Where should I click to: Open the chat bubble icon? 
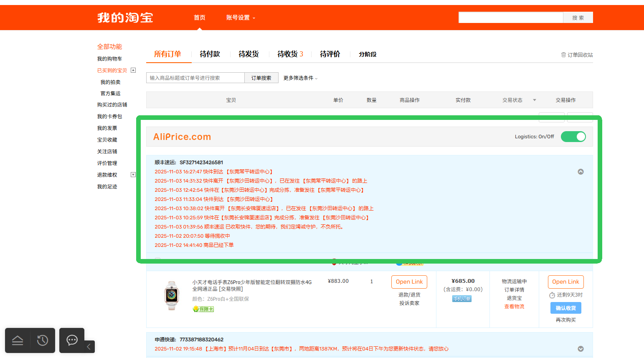coord(72,340)
